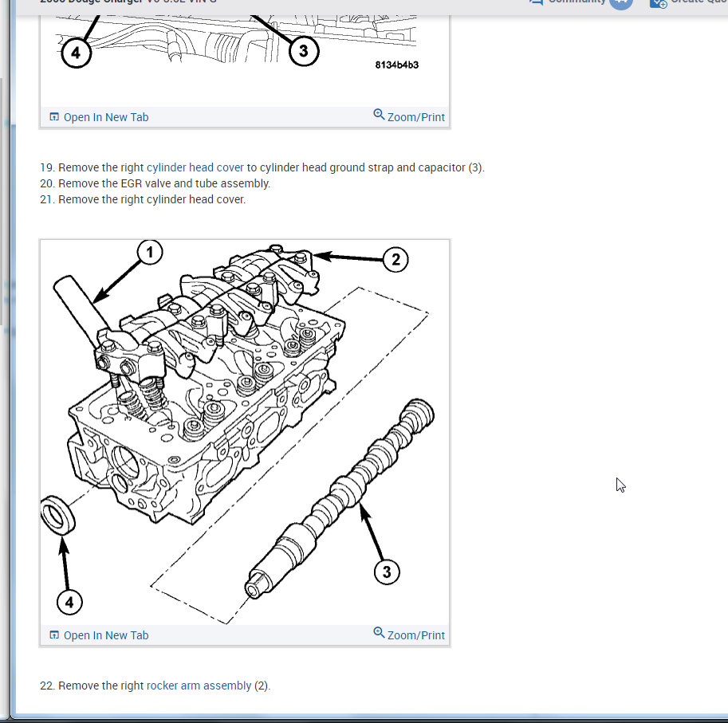Click the Community notification badge
Viewport: 728px width, 723px height.
coord(620,2)
